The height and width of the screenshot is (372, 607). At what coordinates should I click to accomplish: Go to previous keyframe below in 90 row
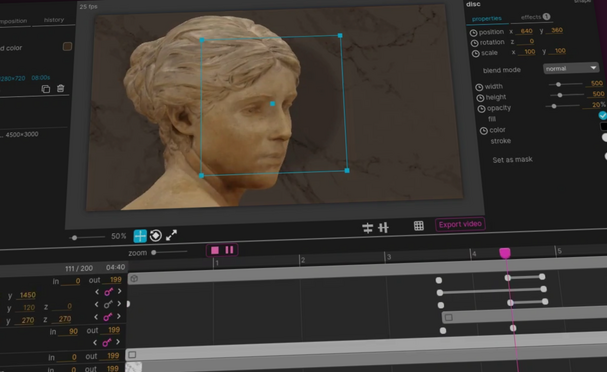pyautogui.click(x=95, y=343)
